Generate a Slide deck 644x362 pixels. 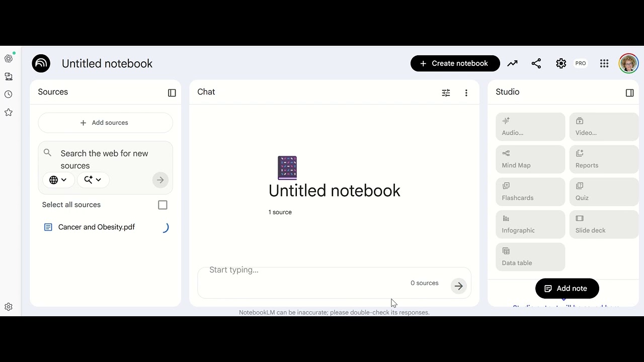click(604, 224)
